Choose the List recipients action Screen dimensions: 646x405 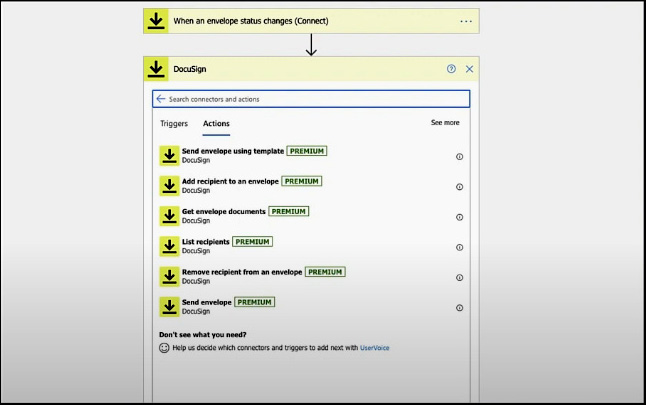pyautogui.click(x=206, y=242)
